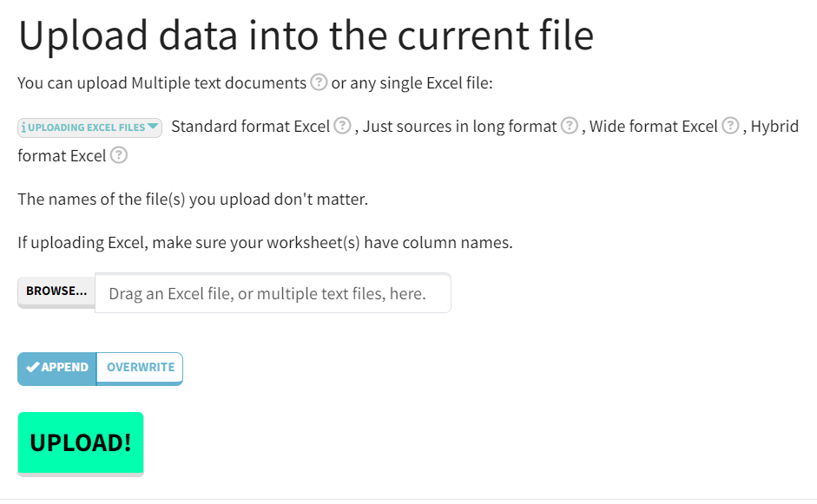This screenshot has width=817, height=504.
Task: Select the Standard format Excel text
Action: 251,127
